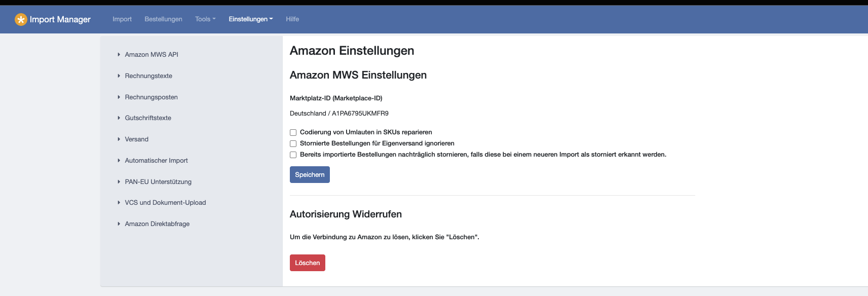Open the Gutschrifttexte settings section

(148, 118)
